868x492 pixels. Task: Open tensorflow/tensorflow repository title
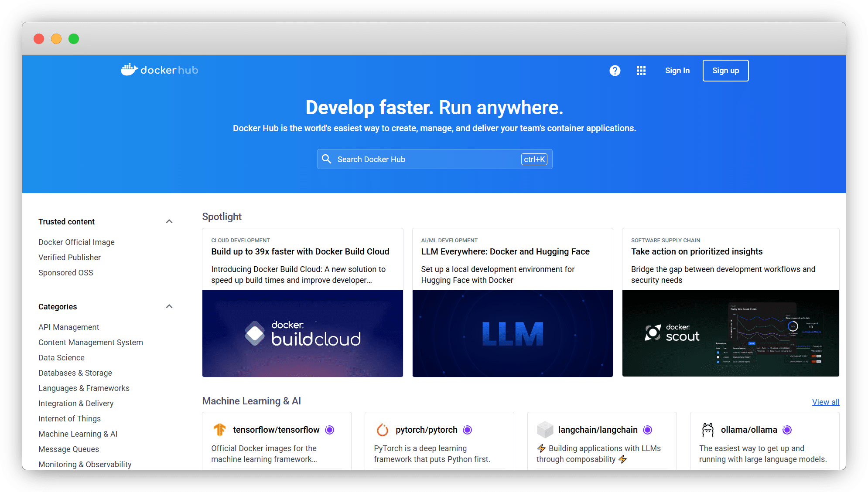tap(276, 430)
